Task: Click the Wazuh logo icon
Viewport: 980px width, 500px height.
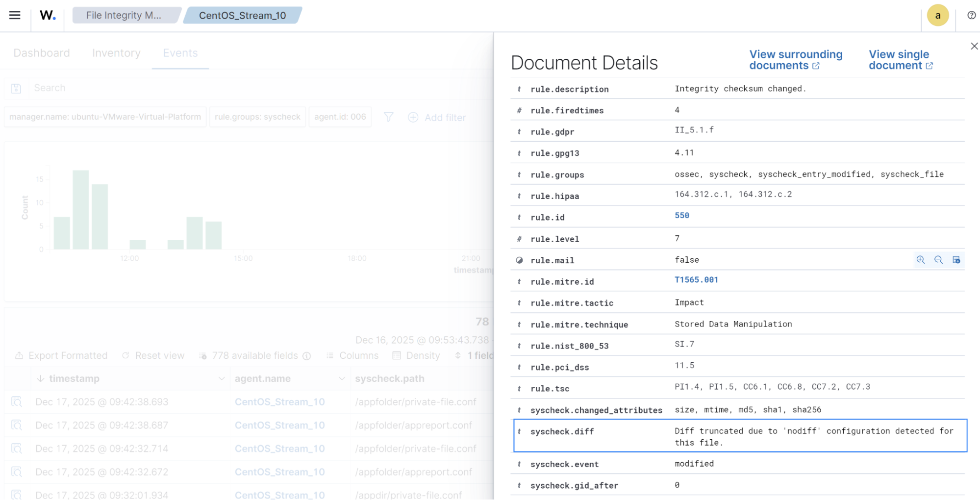Action: click(x=47, y=15)
